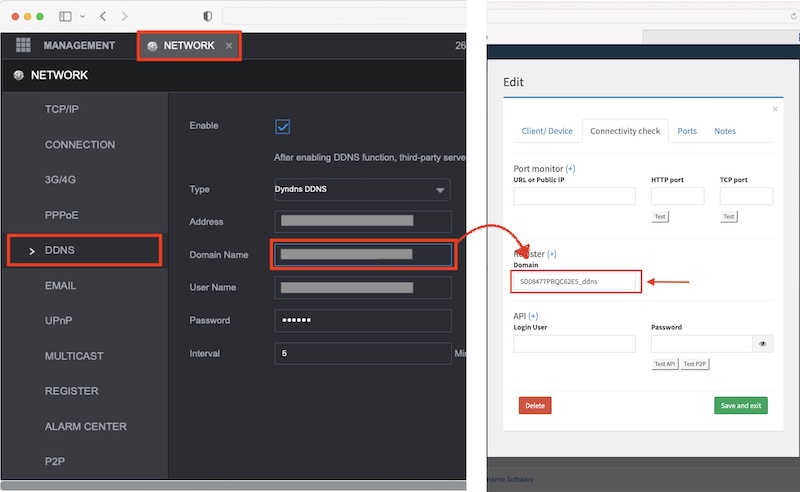800x492 pixels.
Task: Close the Edit dialog with X
Action: (775, 108)
